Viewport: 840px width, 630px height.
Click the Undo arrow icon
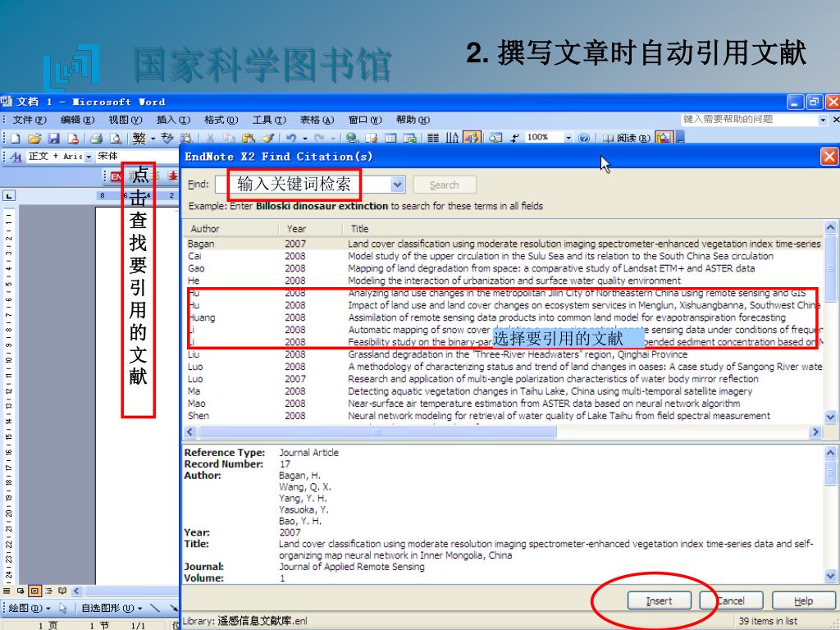tap(291, 138)
